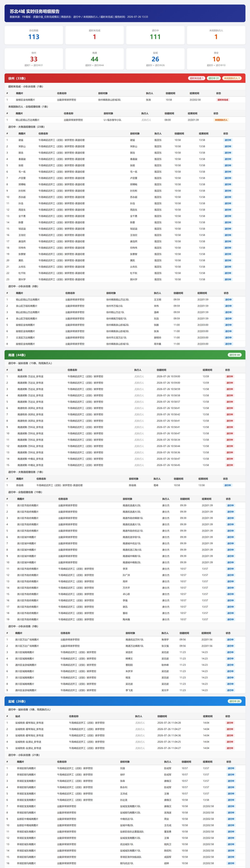
Task: Click the red 超时未完成 status tag in row
Action: click(223, 100)
